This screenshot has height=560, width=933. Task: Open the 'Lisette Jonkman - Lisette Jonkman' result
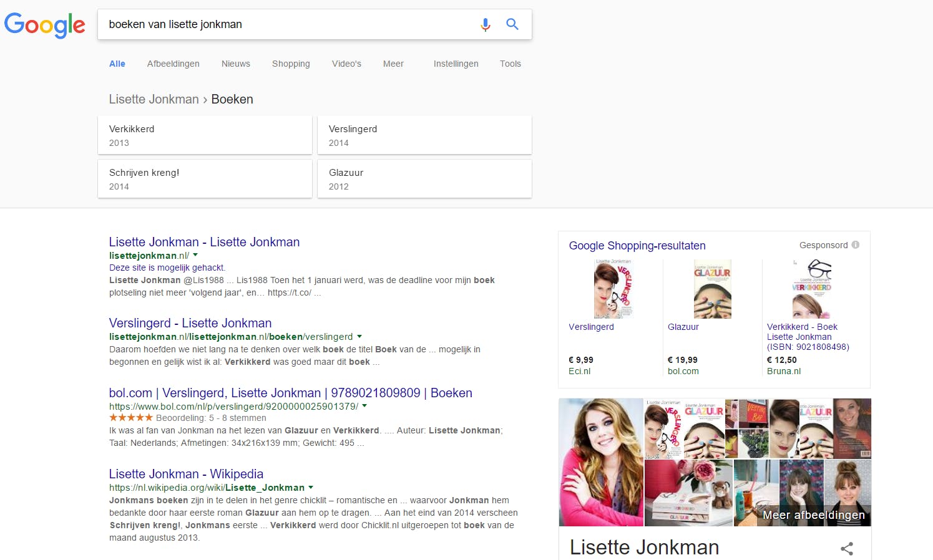point(204,242)
